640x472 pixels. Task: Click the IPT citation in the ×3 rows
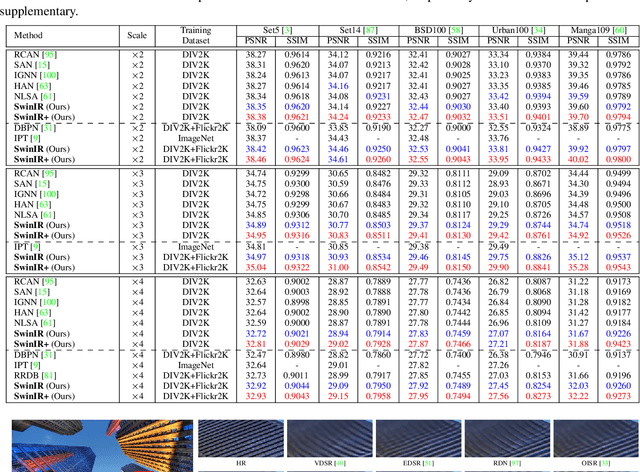[x=37, y=245]
